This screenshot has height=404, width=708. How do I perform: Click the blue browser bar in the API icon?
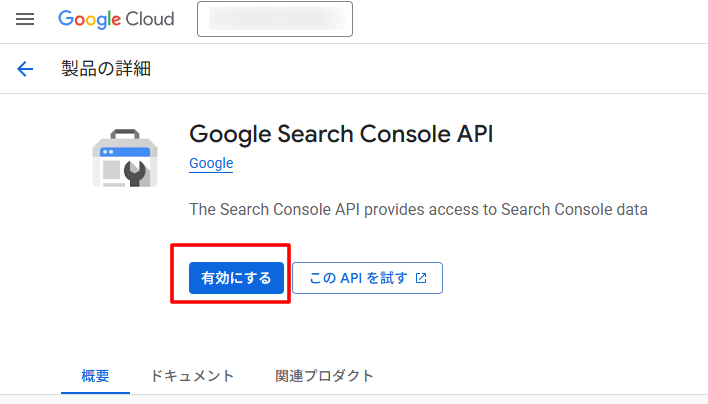pos(123,153)
